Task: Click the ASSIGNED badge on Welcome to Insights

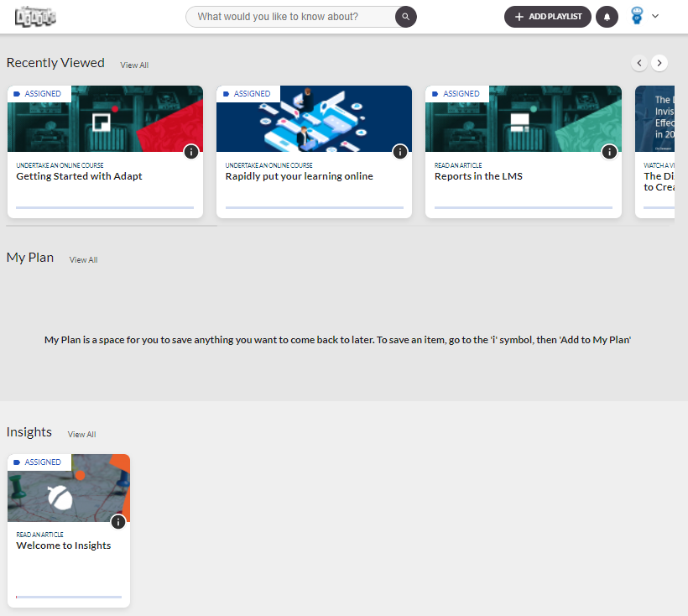Action: pos(39,462)
